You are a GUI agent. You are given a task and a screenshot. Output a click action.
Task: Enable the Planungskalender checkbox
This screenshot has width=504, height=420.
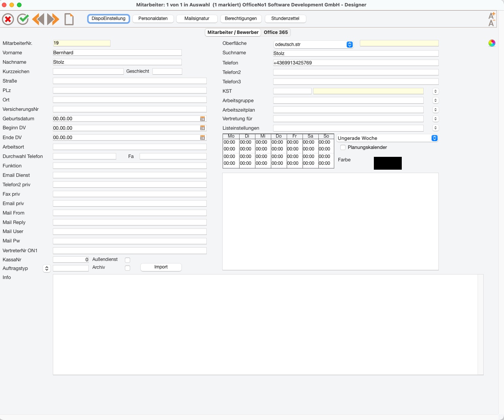[x=343, y=147]
